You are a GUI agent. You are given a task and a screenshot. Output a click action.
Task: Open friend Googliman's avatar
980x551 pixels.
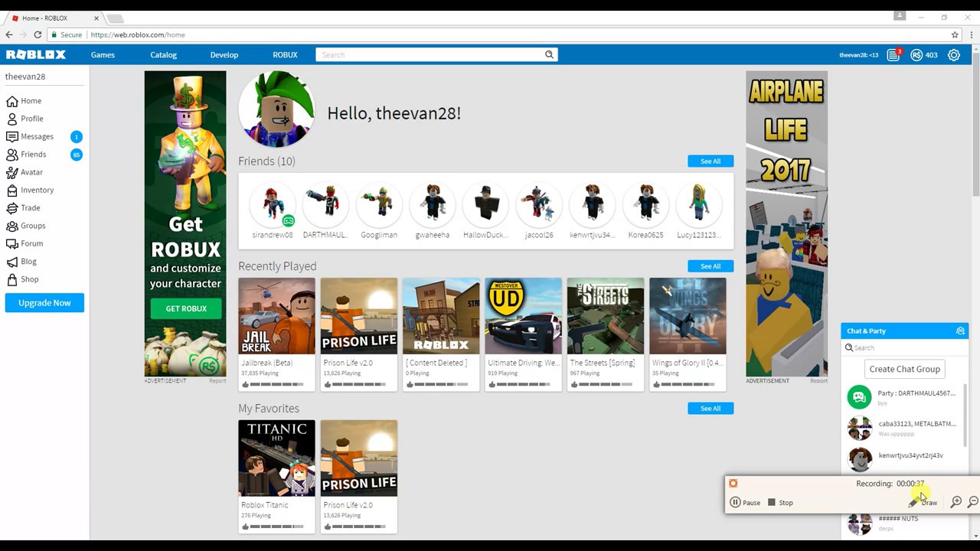379,204
